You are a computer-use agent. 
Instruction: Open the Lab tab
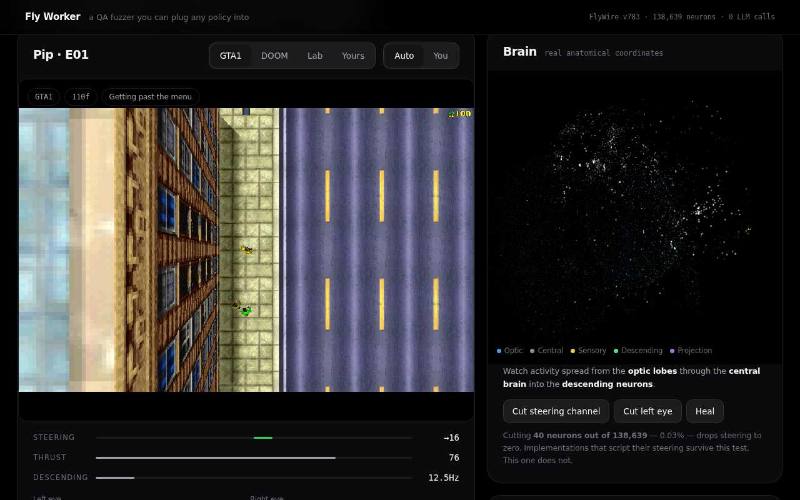tap(315, 56)
